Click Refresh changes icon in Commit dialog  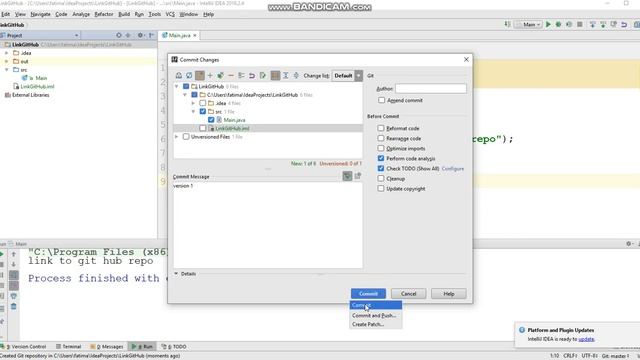[189, 76]
